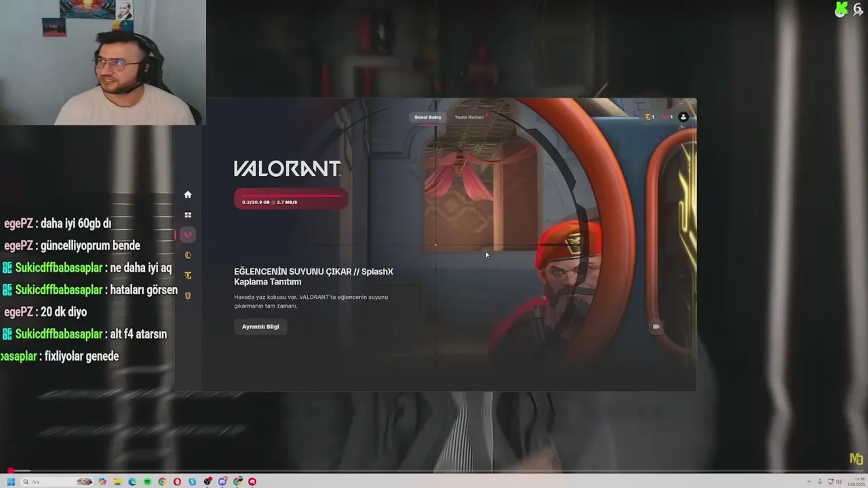Select the Legends of Runeterra sidebar icon

[188, 296]
